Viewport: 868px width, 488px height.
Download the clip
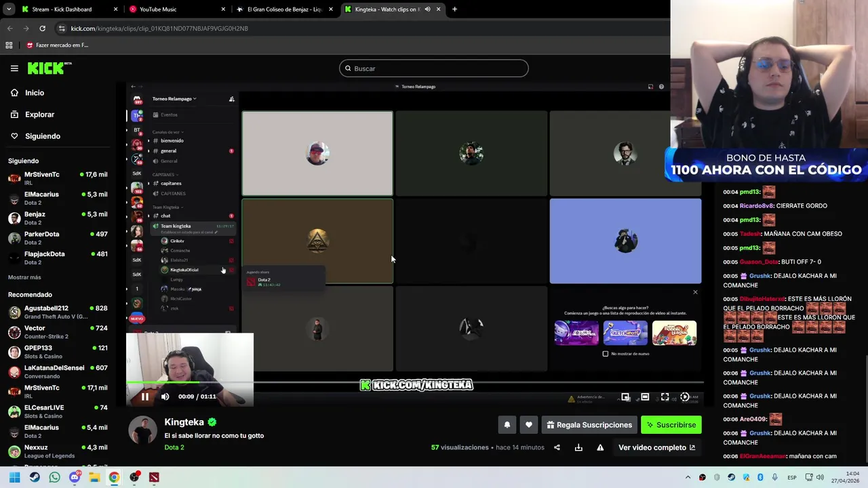(x=578, y=447)
